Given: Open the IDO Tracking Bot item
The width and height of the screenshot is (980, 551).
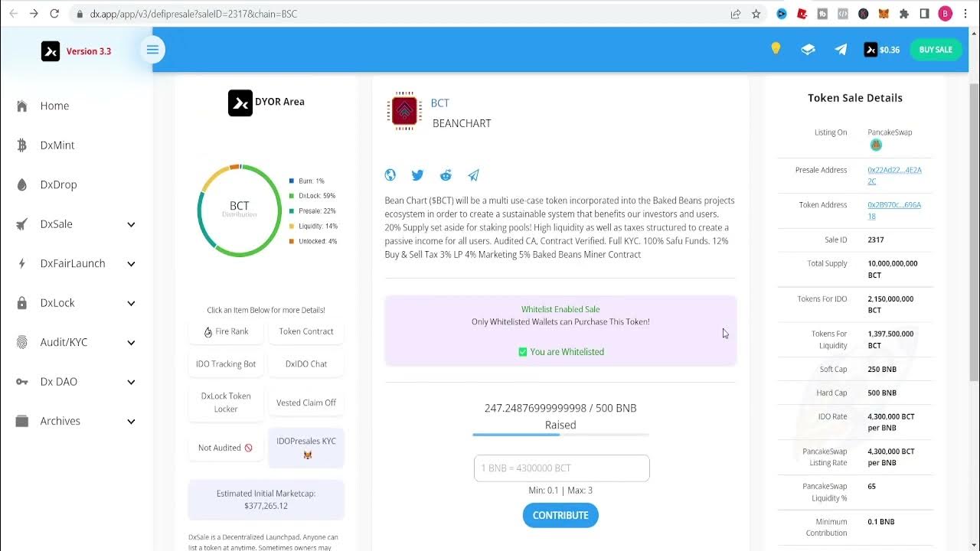Looking at the screenshot, I should (x=226, y=364).
